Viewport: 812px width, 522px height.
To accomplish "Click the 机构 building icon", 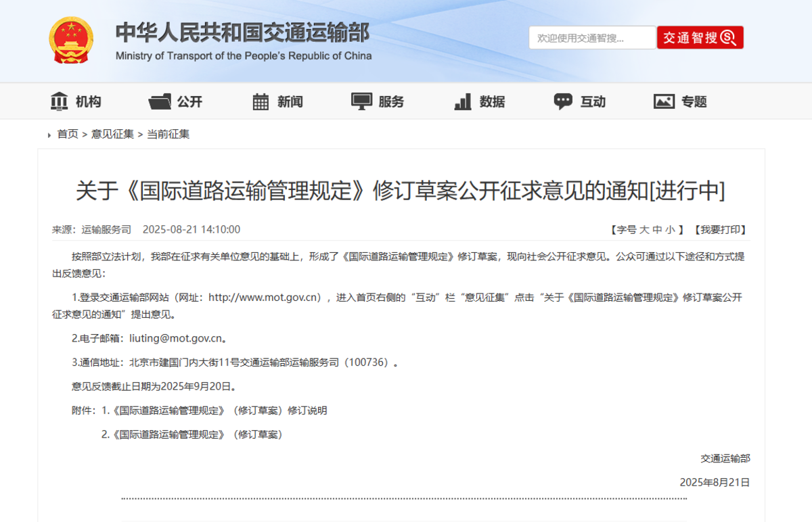I will point(60,101).
